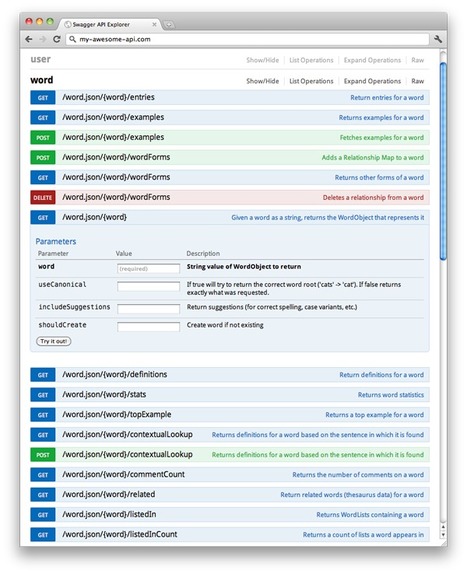Click GET badge for contextualLookup
Viewport: 467px width, 574px height.
(43, 435)
